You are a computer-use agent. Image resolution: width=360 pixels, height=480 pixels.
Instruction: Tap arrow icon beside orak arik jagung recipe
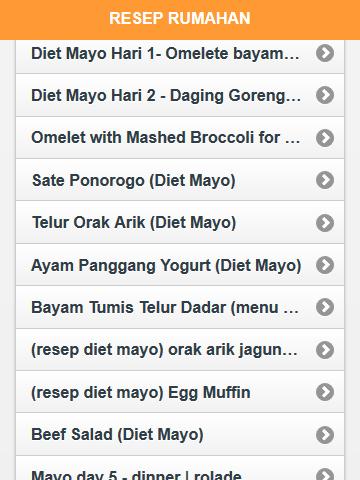(325, 350)
